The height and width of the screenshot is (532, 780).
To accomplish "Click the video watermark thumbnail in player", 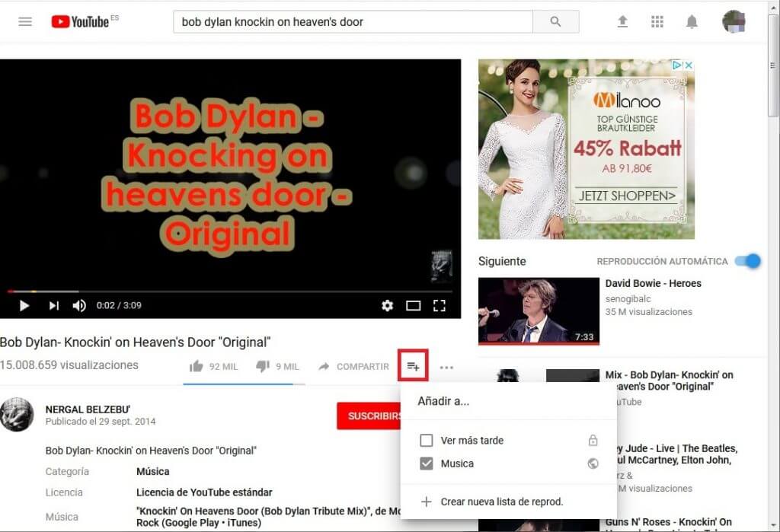I will tap(441, 266).
